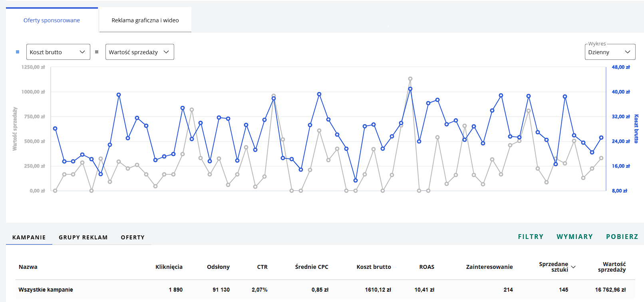Click the gray Wartość sprzedaży legend square
Viewport: 644px width, 302px height.
point(97,52)
